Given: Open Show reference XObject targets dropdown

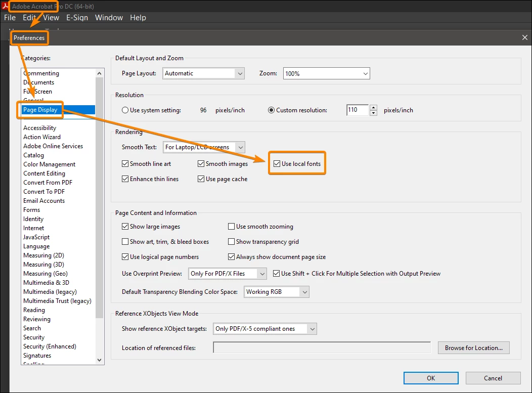Looking at the screenshot, I should click(x=264, y=329).
